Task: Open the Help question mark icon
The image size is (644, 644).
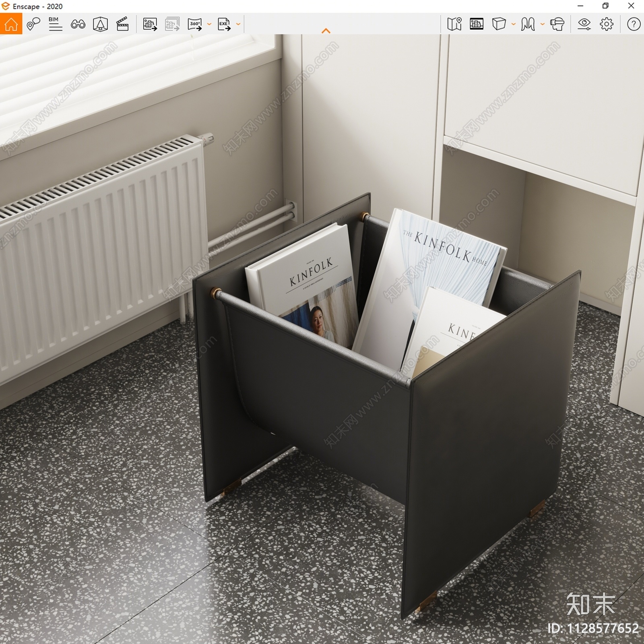Action: 634,24
